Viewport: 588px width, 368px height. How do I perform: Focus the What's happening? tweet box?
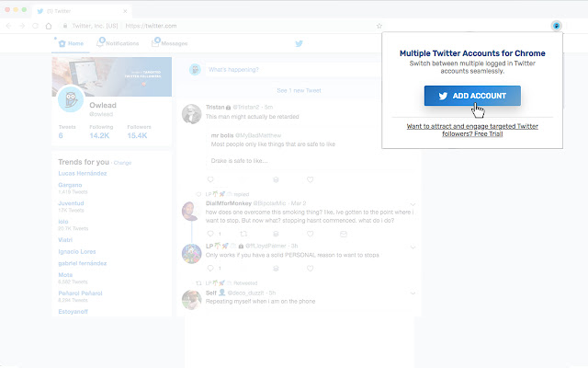293,70
